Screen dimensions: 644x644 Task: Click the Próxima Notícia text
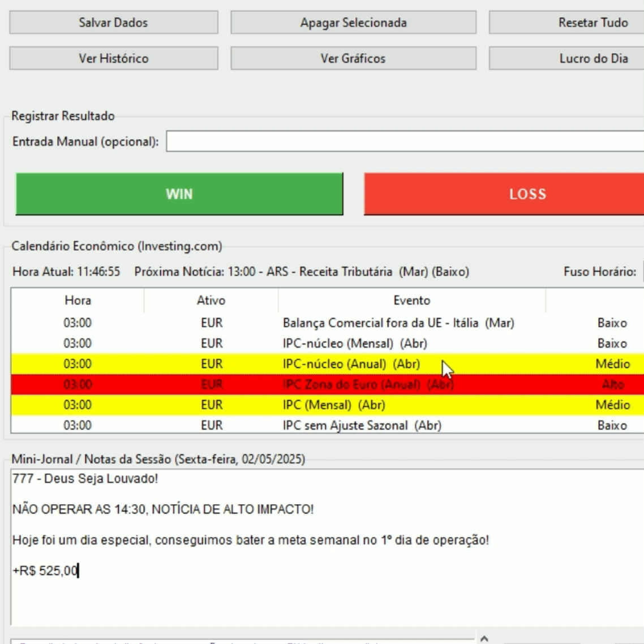[x=302, y=272]
